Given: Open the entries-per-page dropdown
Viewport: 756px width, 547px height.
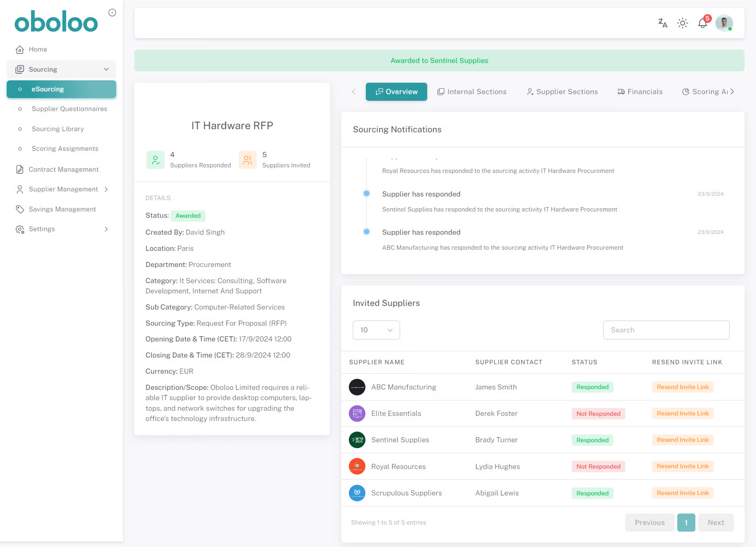Looking at the screenshot, I should (376, 330).
